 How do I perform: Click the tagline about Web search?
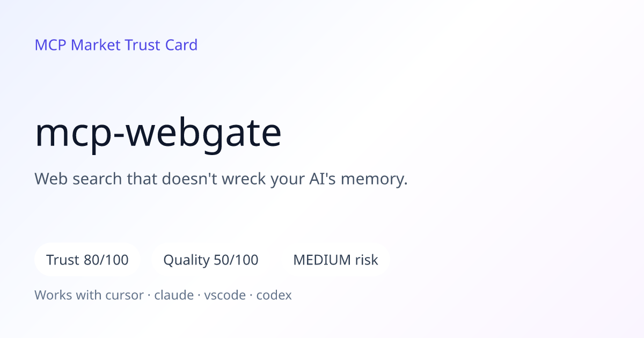pyautogui.click(x=221, y=179)
